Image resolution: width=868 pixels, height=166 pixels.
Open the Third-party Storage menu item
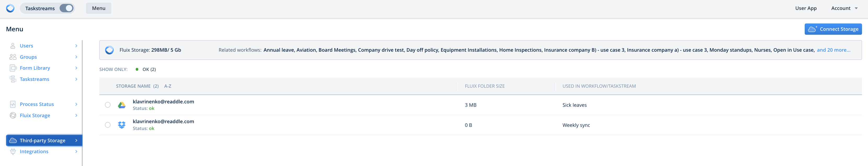tap(42, 140)
